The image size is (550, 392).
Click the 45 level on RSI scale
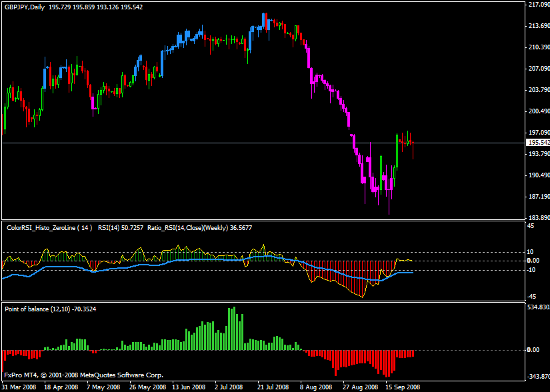pyautogui.click(x=531, y=225)
